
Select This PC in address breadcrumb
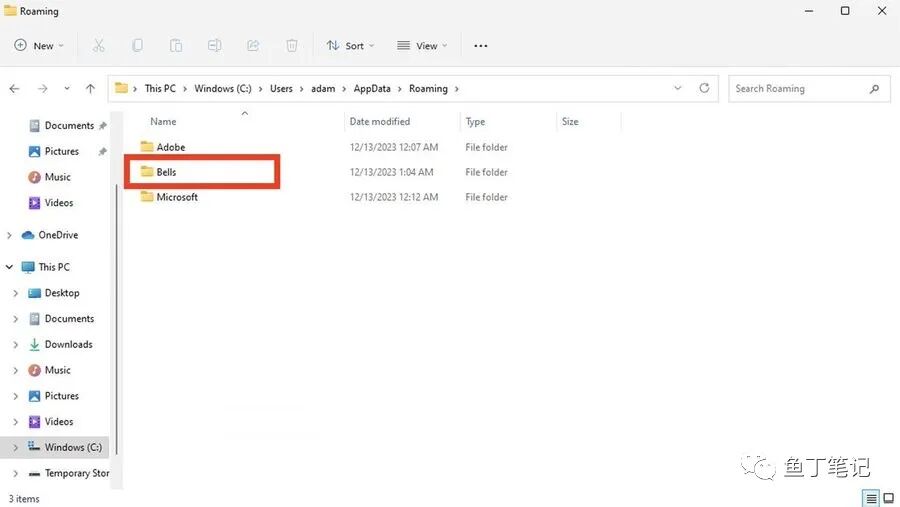click(160, 88)
